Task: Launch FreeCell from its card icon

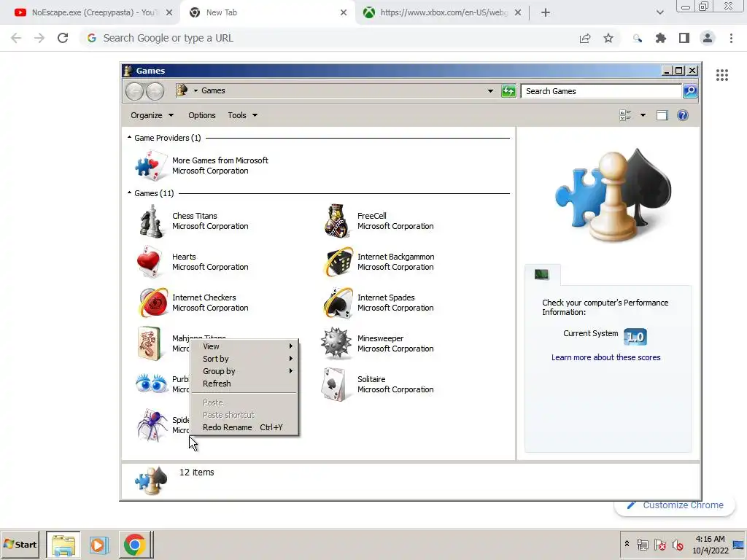Action: [x=337, y=221]
